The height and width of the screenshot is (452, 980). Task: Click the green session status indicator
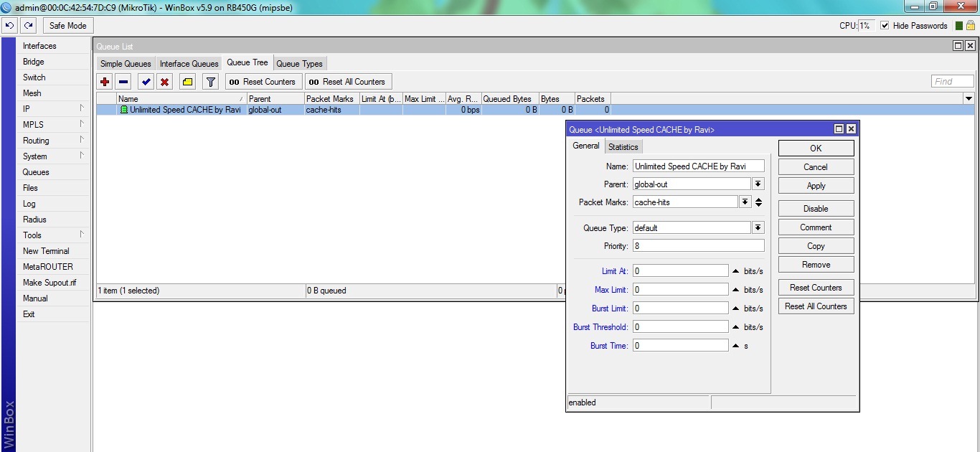tap(958, 25)
